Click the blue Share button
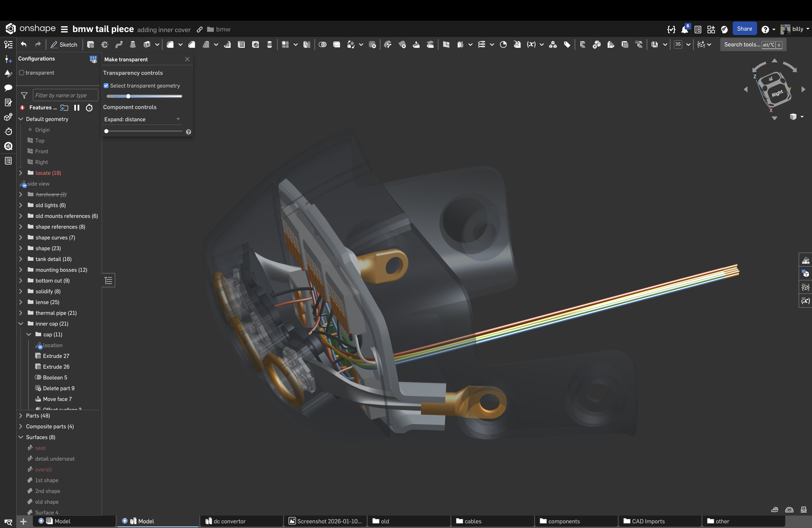 point(744,29)
